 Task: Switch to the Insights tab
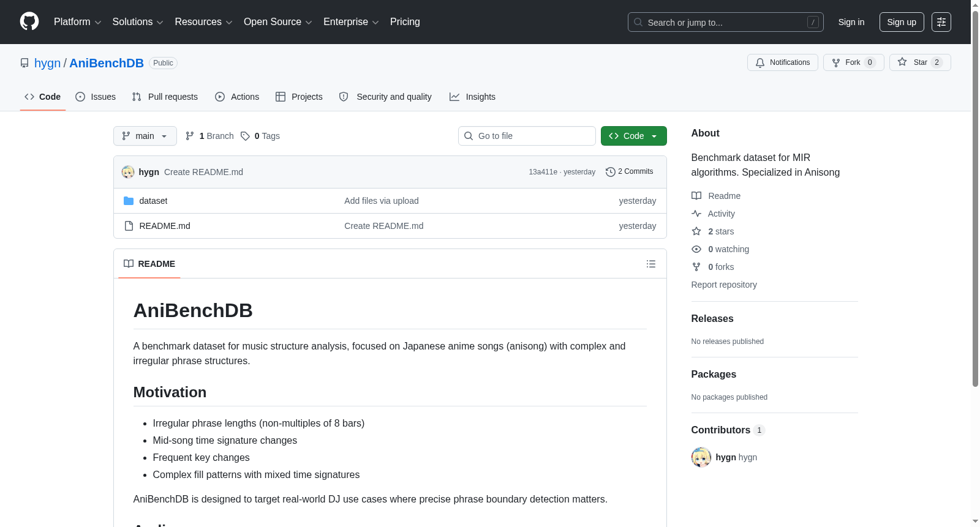[x=472, y=97]
